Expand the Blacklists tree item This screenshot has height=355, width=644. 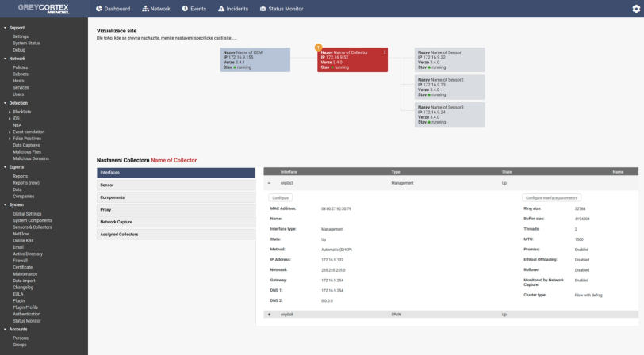(10, 112)
